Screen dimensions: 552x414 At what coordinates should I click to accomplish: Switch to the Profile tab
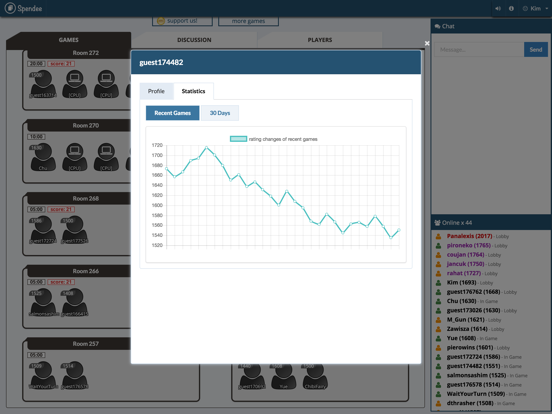tap(156, 91)
